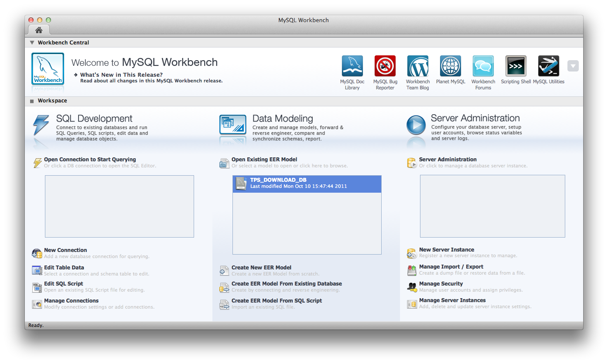Click the Create New EER Model icon
The height and width of the screenshot is (364, 608).
click(x=224, y=271)
